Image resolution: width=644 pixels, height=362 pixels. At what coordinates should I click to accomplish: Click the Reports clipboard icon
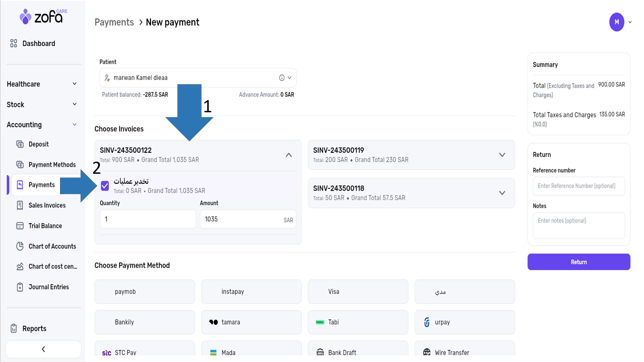14,329
